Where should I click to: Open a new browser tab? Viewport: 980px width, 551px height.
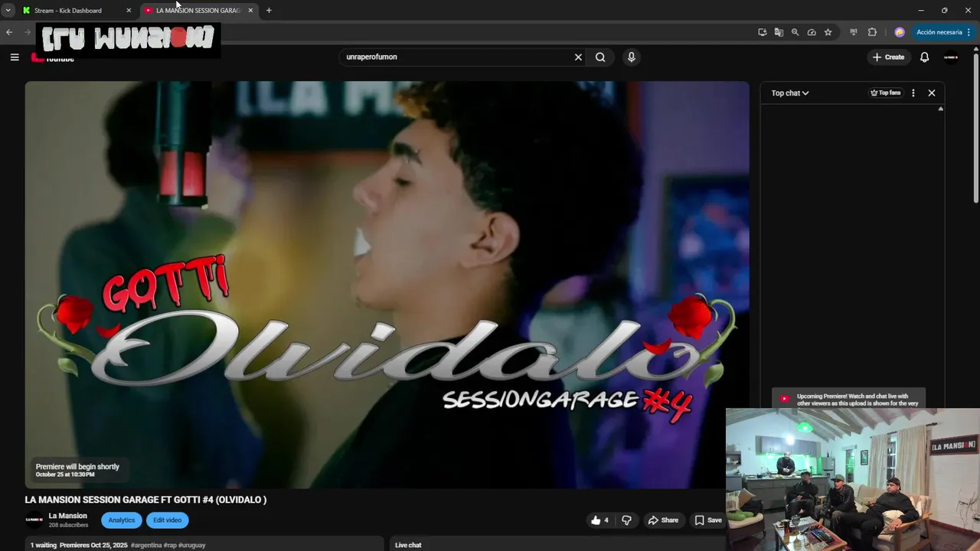[269, 11]
